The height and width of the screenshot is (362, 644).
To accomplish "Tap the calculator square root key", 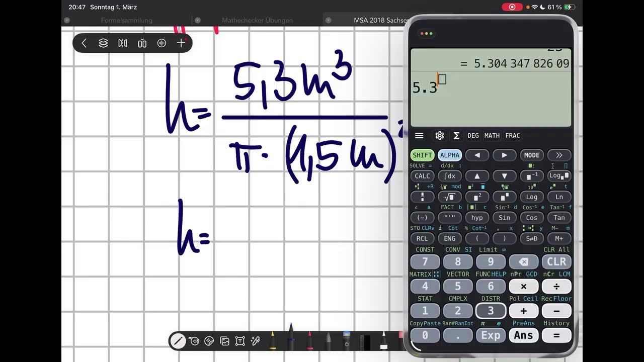I will point(450,197).
